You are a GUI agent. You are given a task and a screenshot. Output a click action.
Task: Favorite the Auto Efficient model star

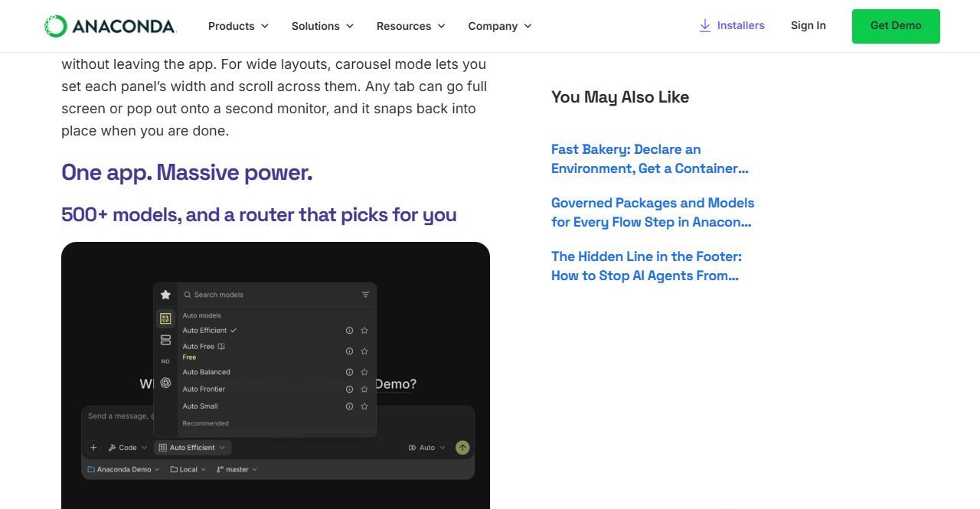tap(364, 331)
